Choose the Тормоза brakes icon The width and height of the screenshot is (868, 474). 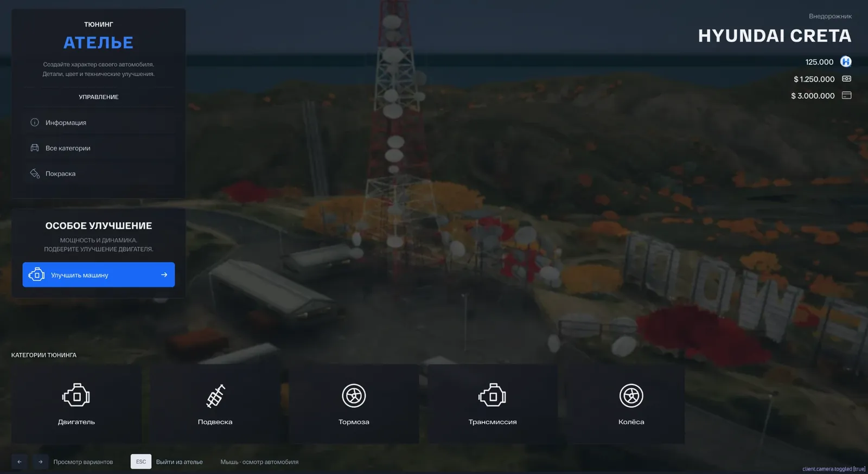354,396
